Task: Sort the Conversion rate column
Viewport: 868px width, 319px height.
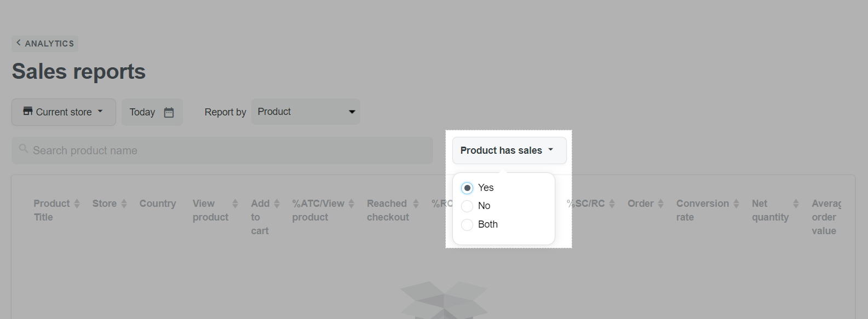Action: point(737,204)
